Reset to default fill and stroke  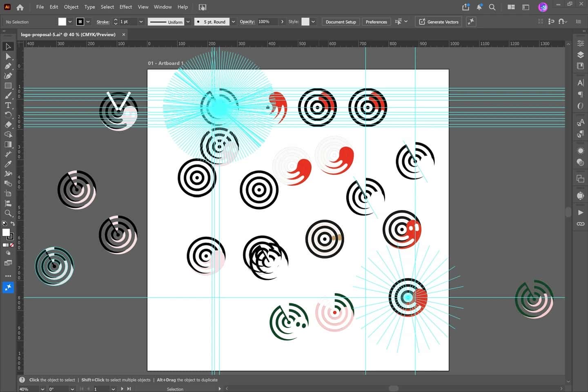[x=4, y=223]
